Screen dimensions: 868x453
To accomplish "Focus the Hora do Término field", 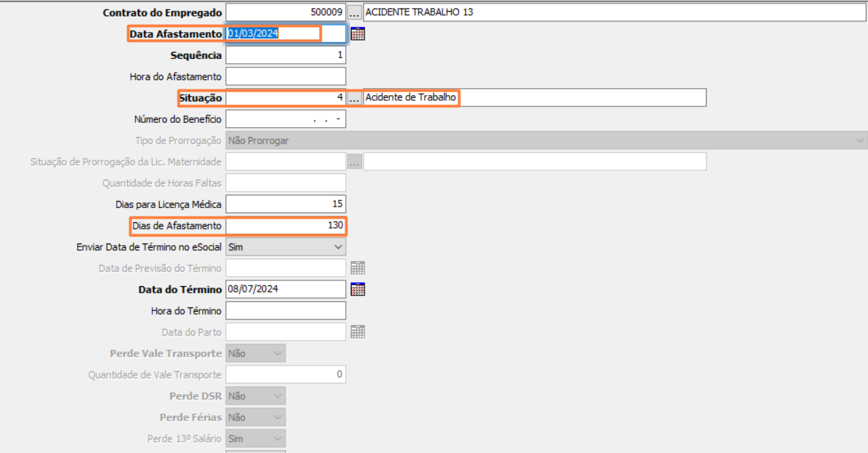I will pos(286,311).
